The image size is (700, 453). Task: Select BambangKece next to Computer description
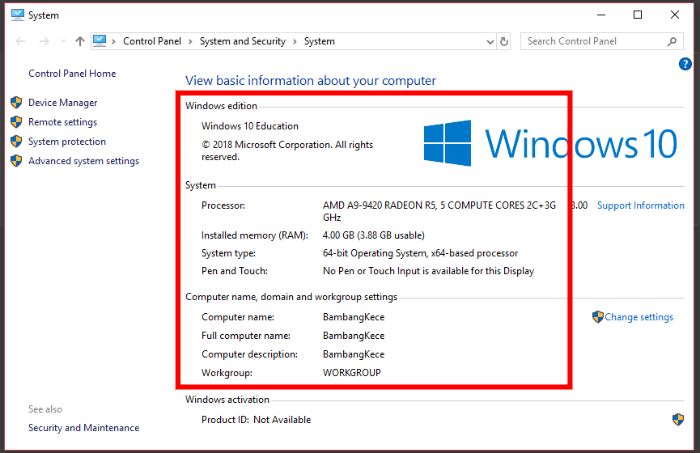tap(354, 354)
